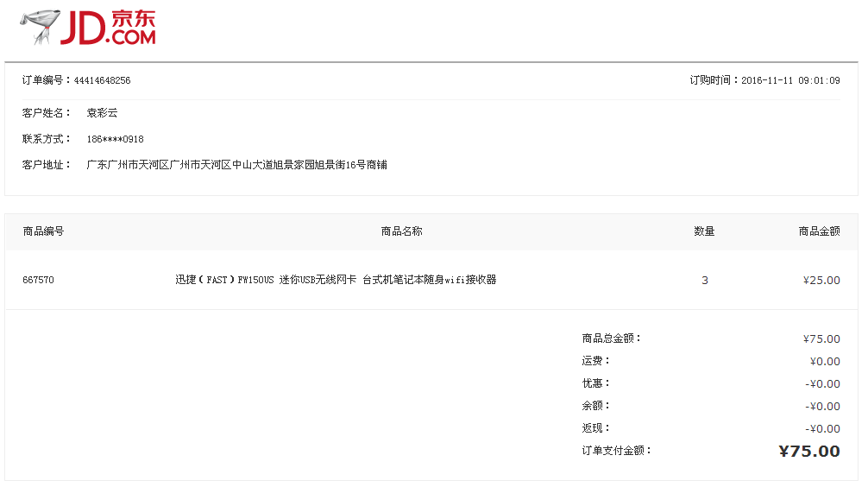This screenshot has width=868, height=487.
Task: Click the quantity value 3
Action: pos(704,281)
